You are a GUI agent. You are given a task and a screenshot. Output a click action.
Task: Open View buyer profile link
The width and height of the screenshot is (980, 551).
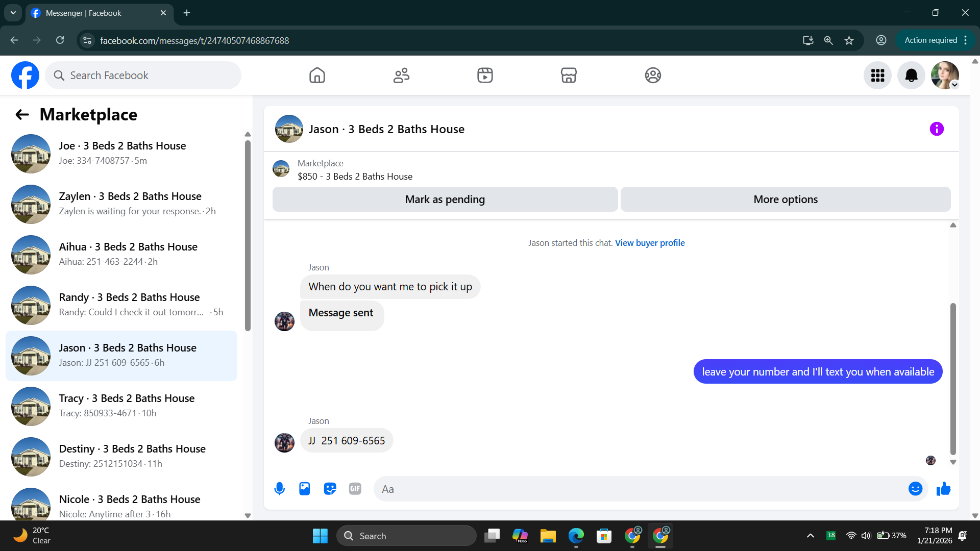tap(650, 243)
